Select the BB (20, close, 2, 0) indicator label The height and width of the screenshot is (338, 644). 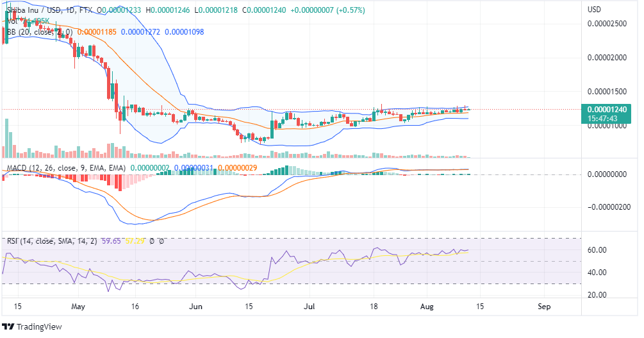(x=38, y=31)
